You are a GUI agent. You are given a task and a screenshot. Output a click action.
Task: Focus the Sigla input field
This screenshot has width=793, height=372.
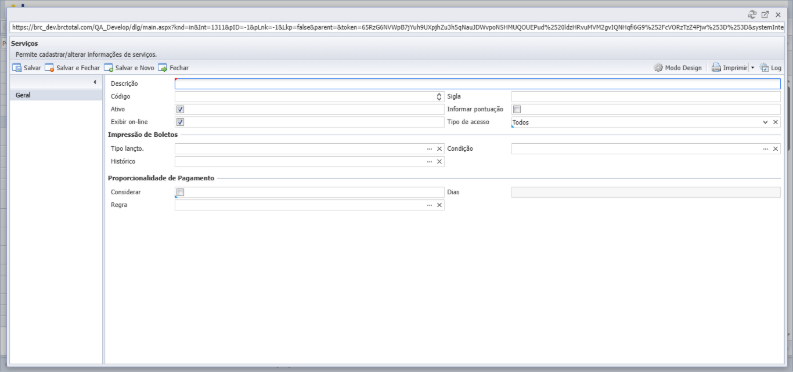click(x=646, y=97)
